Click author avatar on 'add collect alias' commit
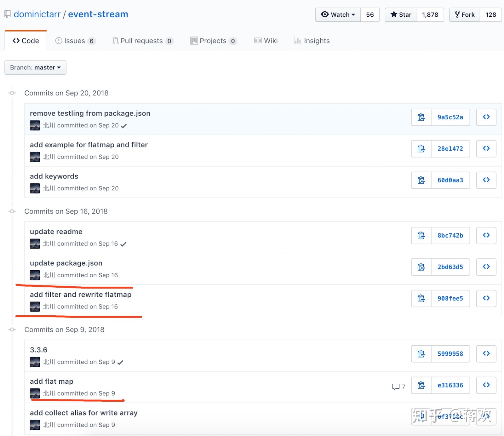 point(35,425)
